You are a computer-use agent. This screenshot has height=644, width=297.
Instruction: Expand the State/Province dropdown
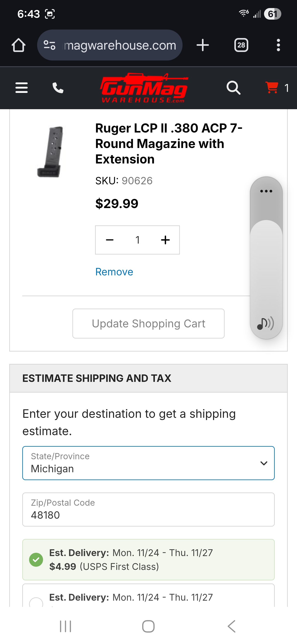tap(148, 463)
